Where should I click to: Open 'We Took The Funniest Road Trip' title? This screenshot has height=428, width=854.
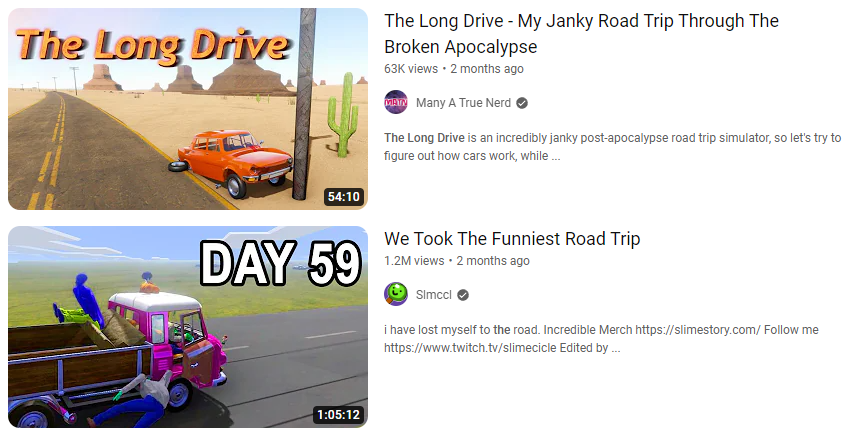pos(512,239)
